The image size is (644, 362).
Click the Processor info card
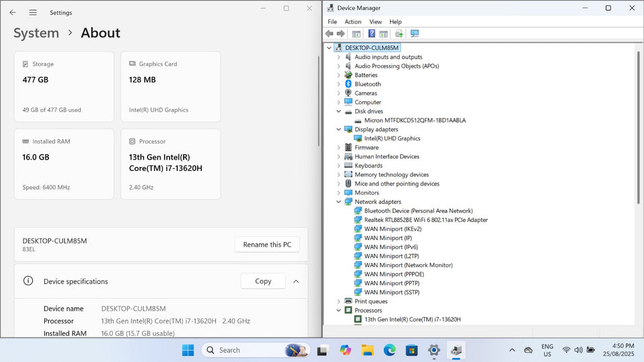point(170,164)
